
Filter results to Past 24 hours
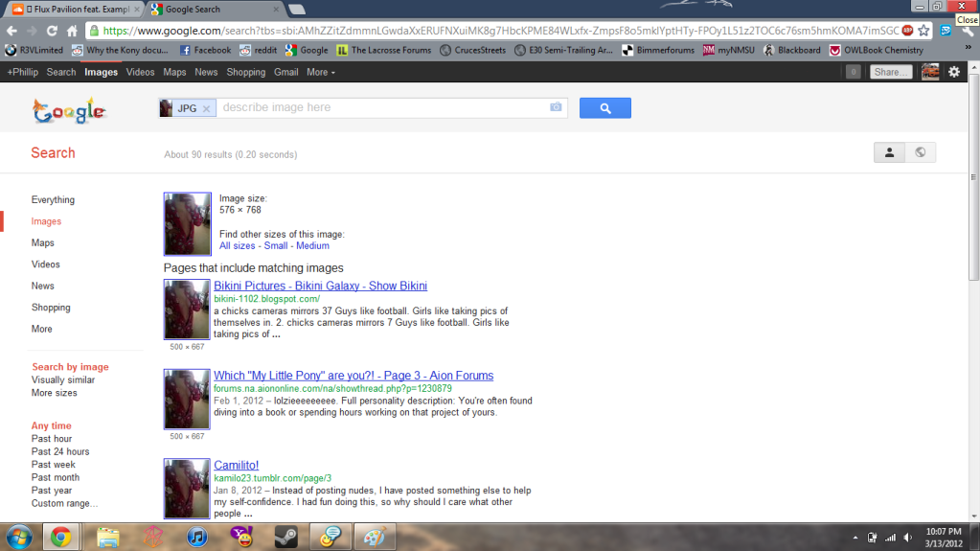60,451
